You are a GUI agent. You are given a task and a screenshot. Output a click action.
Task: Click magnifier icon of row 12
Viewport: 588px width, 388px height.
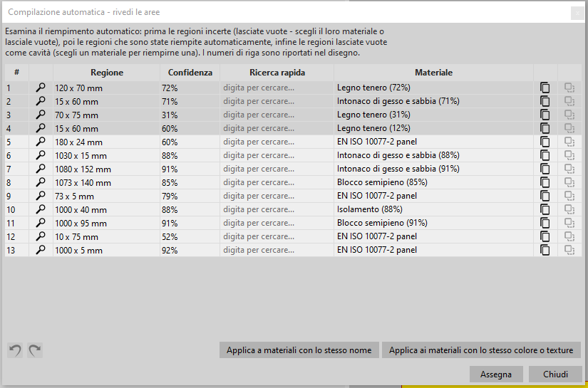point(41,236)
